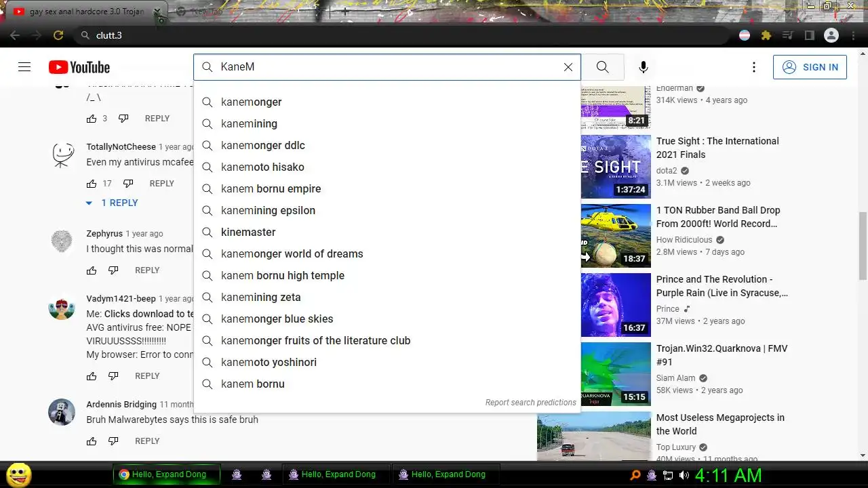868x488 pixels.
Task: Select 'kanemonger world of dreams'
Action: coord(387,253)
